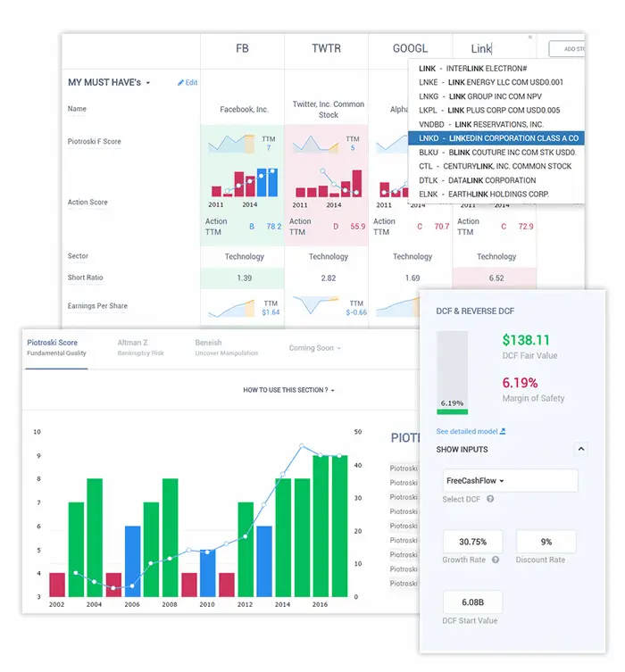The height and width of the screenshot is (672, 625).
Task: Click FB Short Ratio value 1.39
Action: tap(245, 278)
